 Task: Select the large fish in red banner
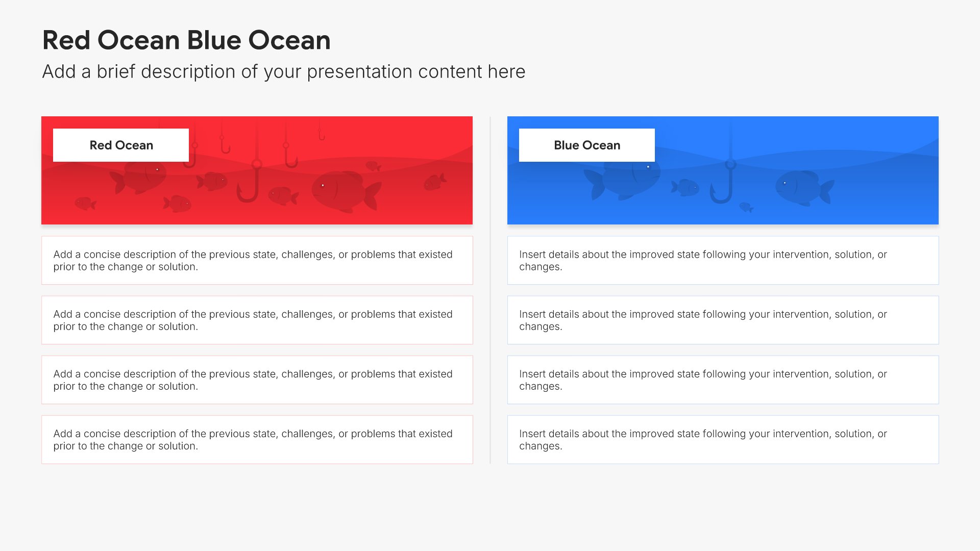click(346, 192)
